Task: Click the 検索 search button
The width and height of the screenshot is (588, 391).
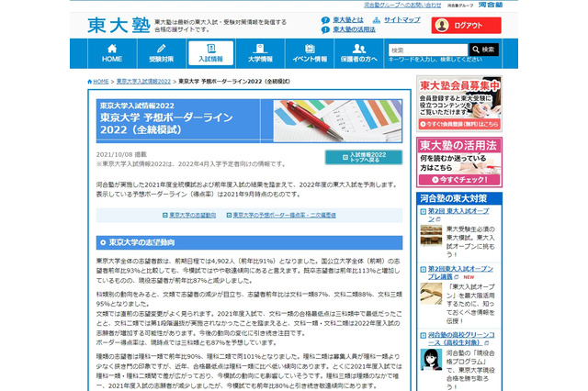Action: [x=484, y=50]
